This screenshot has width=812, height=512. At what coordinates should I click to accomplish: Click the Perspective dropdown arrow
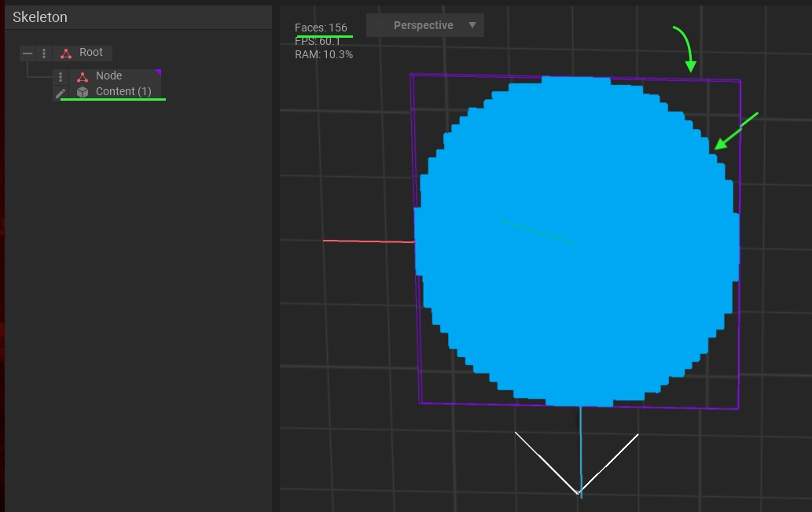click(x=472, y=25)
